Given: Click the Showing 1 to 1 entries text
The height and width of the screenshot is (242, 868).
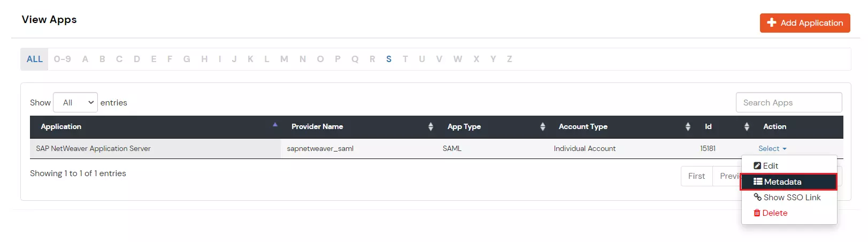Looking at the screenshot, I should pos(78,173).
